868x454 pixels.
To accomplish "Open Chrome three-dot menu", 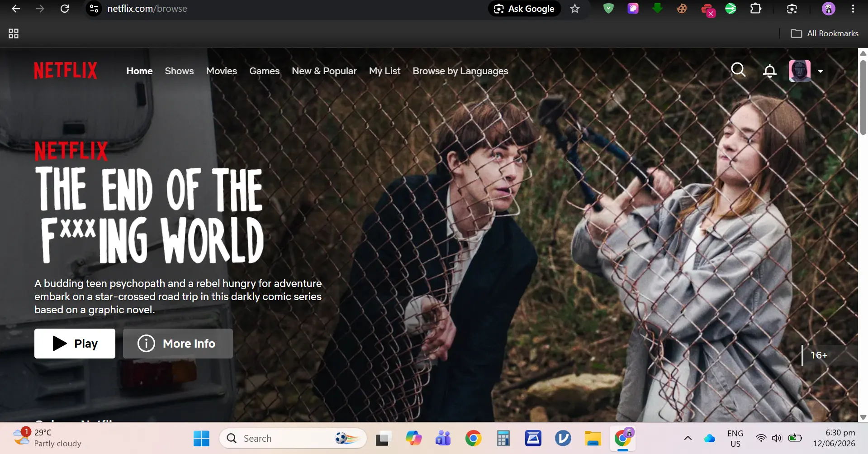I will [x=853, y=9].
